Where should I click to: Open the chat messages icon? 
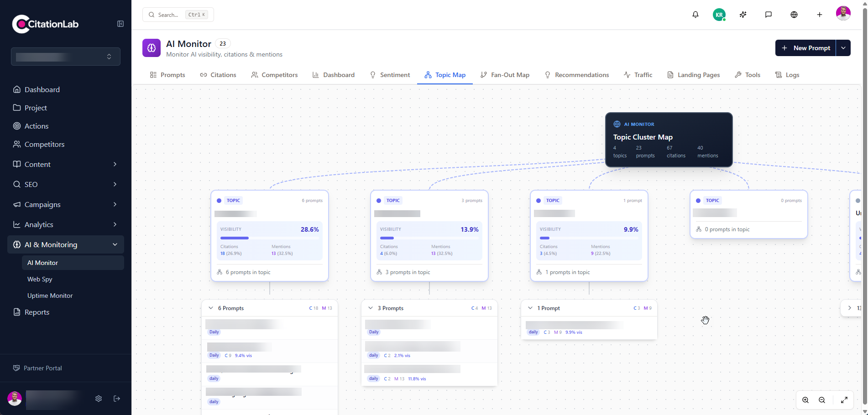pos(769,15)
